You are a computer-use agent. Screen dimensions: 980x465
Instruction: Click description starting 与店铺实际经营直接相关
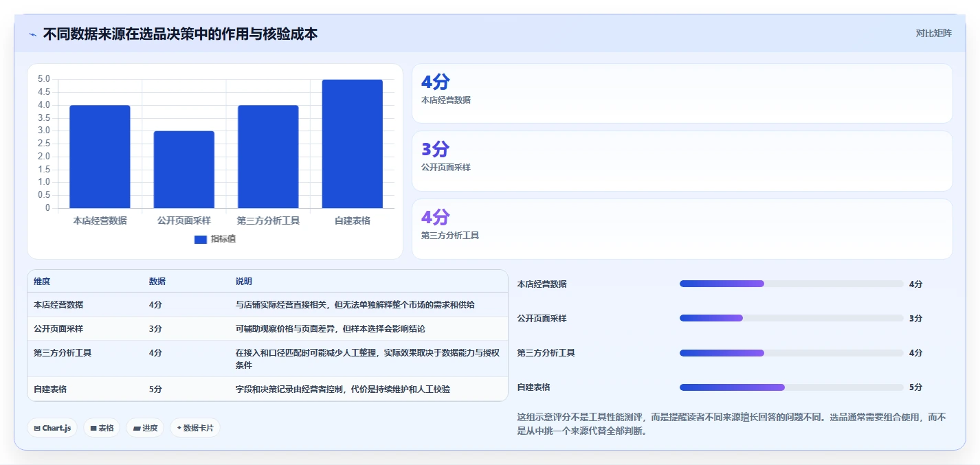(x=355, y=304)
